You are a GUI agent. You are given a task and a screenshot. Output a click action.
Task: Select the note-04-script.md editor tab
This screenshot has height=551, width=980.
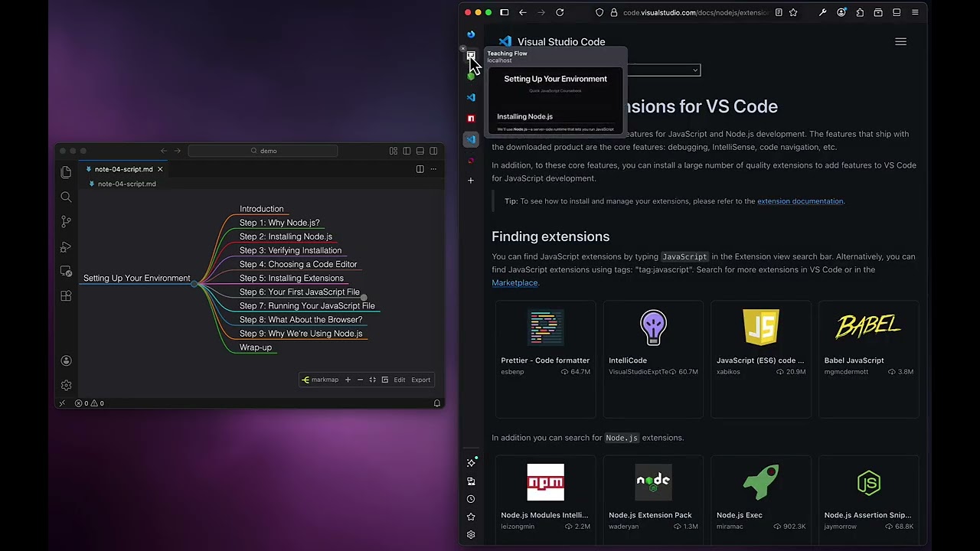pyautogui.click(x=122, y=169)
